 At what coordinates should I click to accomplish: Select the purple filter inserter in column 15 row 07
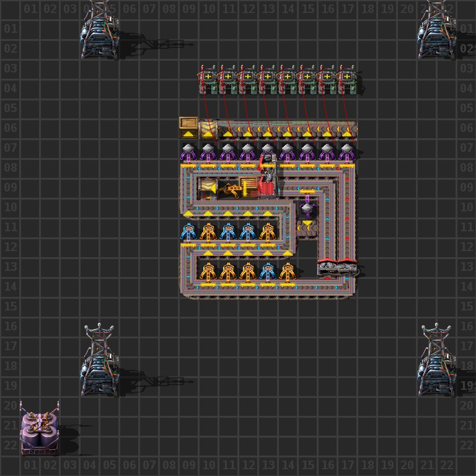pyautogui.click(x=307, y=152)
